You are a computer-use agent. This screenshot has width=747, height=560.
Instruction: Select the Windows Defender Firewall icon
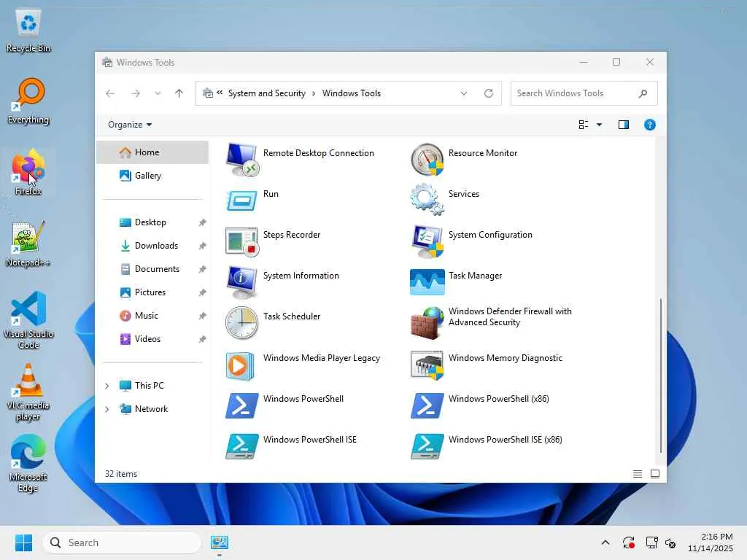click(427, 323)
